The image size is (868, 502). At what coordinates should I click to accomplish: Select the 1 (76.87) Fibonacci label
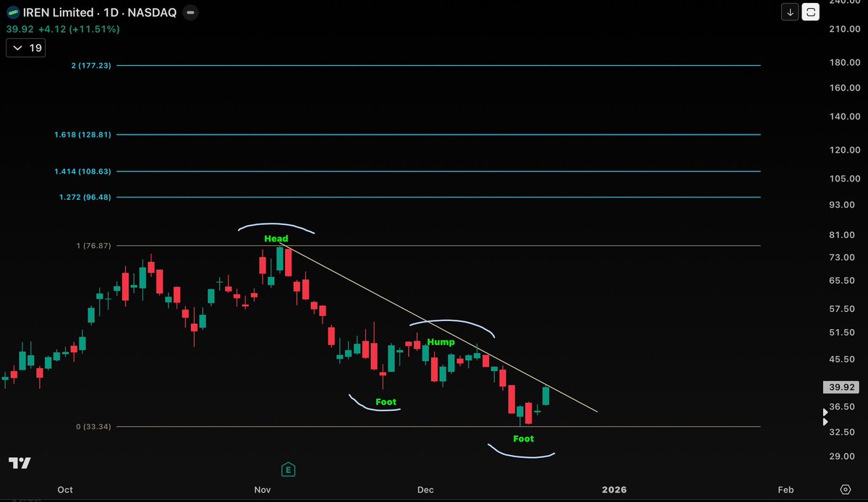(94, 246)
